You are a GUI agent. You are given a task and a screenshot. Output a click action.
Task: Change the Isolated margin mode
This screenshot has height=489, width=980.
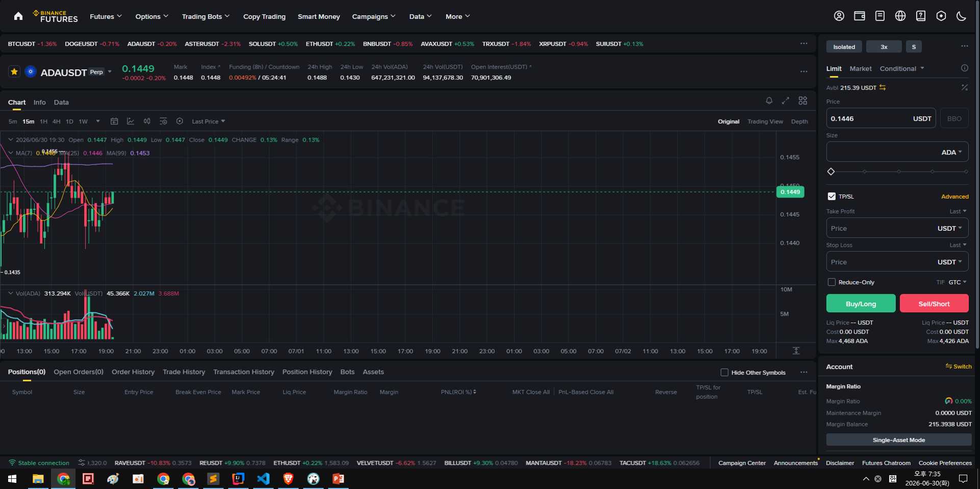click(844, 47)
